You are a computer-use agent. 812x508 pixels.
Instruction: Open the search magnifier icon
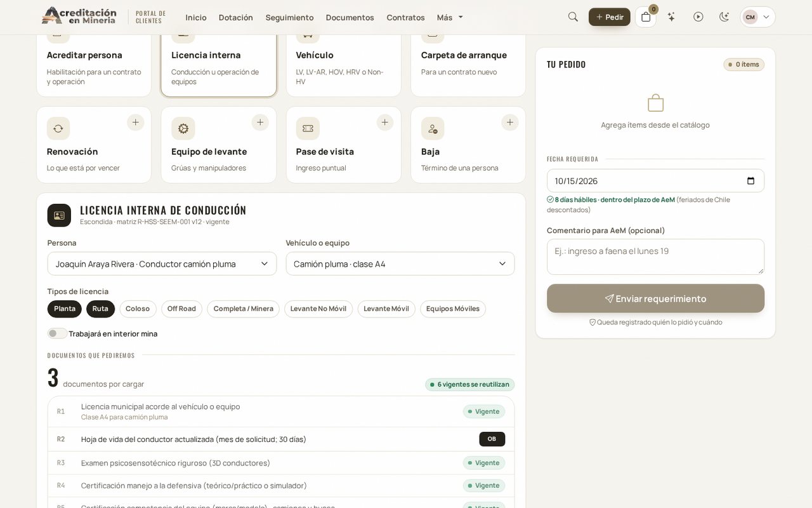point(573,17)
